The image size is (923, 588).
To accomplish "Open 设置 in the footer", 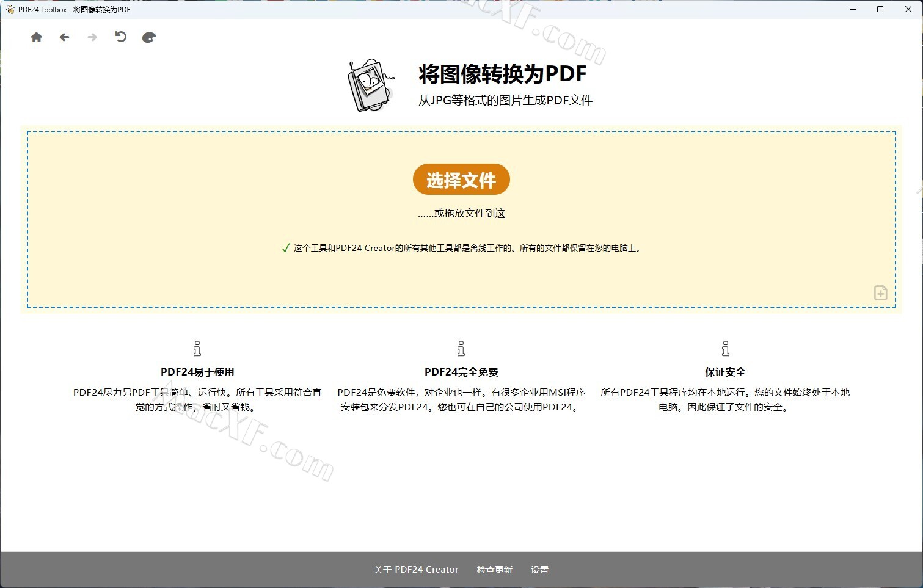I will pos(540,570).
